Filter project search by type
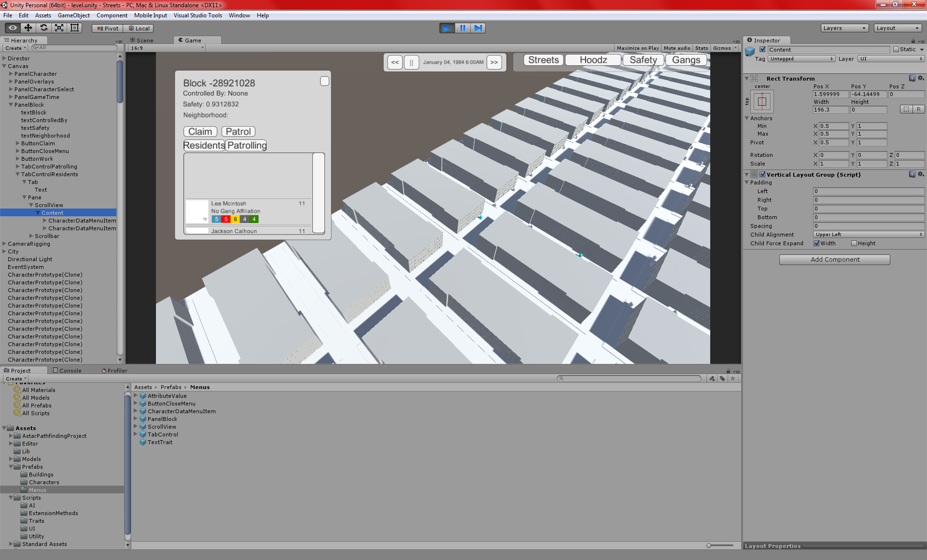927x560 pixels. [x=712, y=378]
